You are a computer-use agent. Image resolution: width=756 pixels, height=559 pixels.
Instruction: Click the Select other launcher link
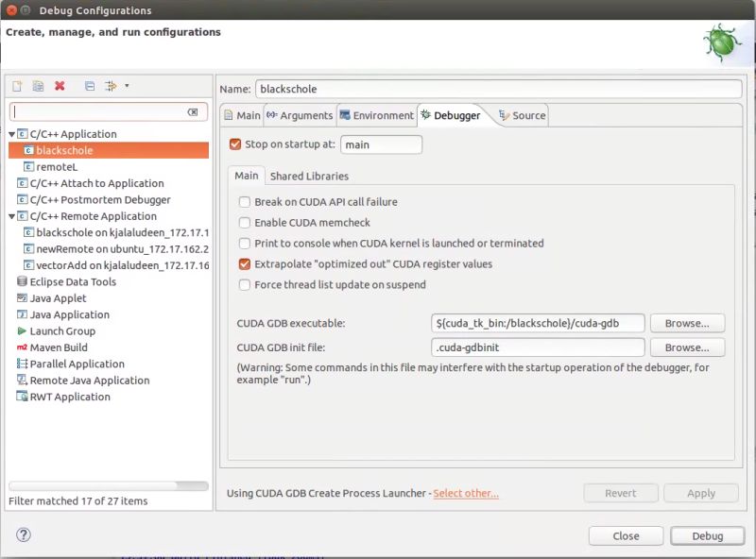coord(466,493)
